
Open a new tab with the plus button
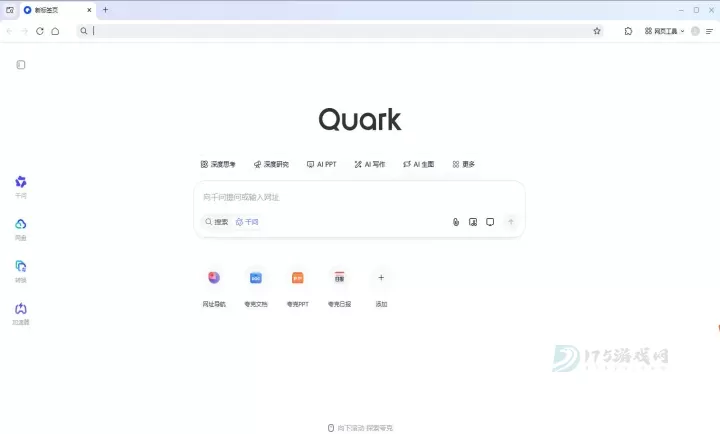tap(105, 10)
